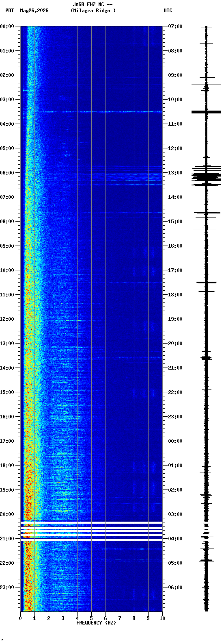224x644 pixels.
Task: Click the white data-gap band after 20:00 PDT
Action: tap(91, 522)
